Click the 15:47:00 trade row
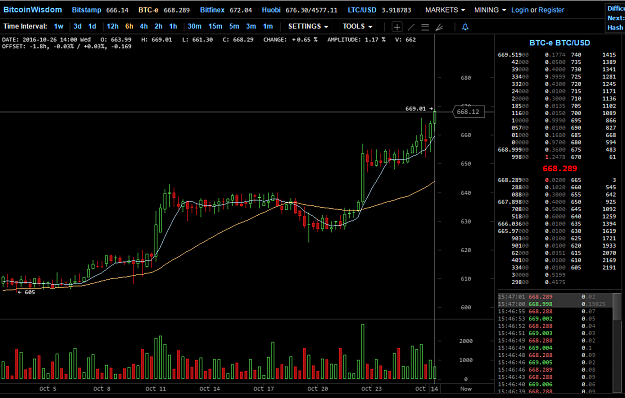The height and width of the screenshot is (398, 625). 555,304
